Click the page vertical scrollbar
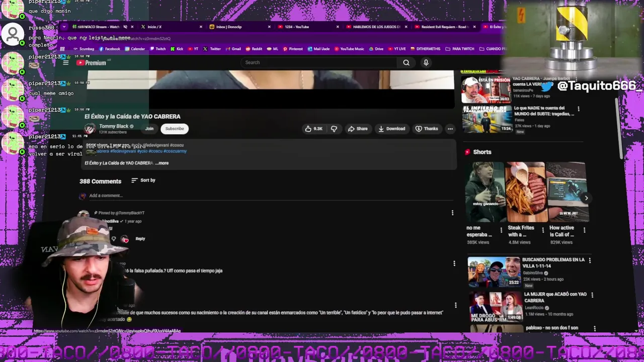 pyautogui.click(x=620, y=129)
